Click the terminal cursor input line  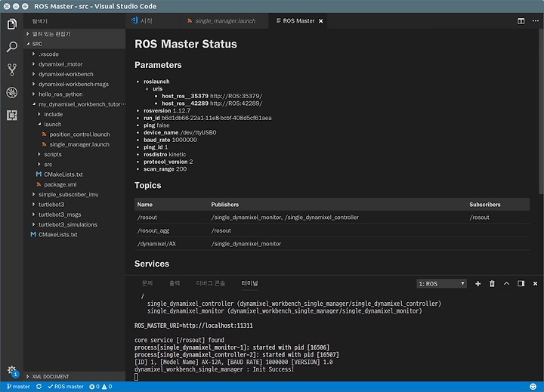click(x=136, y=377)
